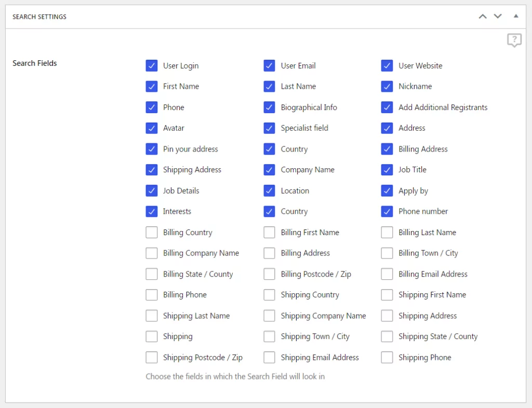
Task: Check Shipping Town / City
Action: [x=270, y=336]
